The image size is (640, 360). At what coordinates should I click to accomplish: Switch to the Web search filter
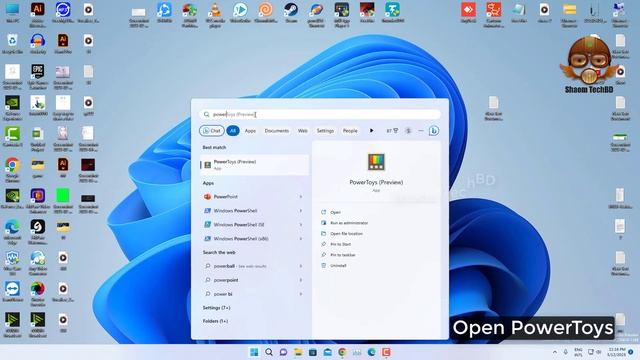(302, 131)
